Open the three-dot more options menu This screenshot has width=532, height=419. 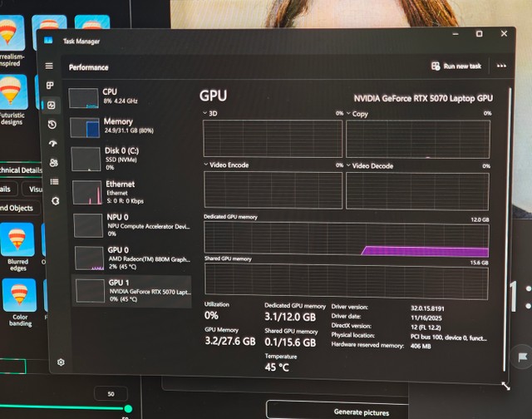coord(501,66)
